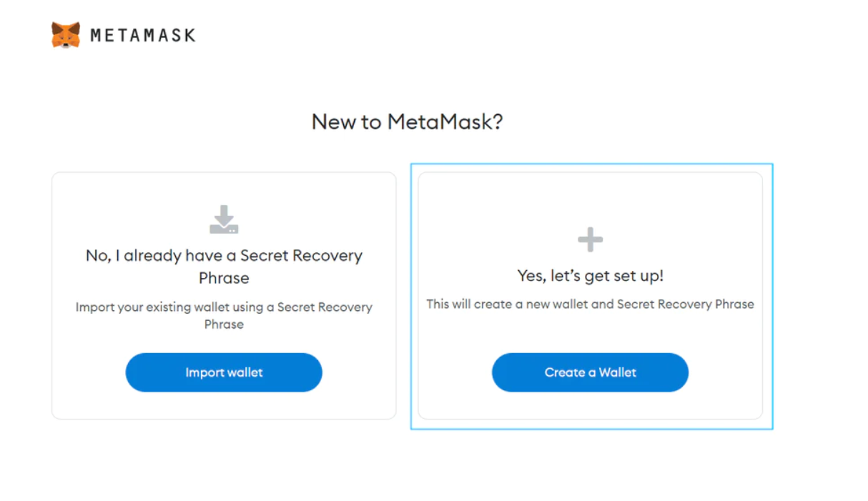
Task: Click the gray plus icon
Action: (590, 240)
